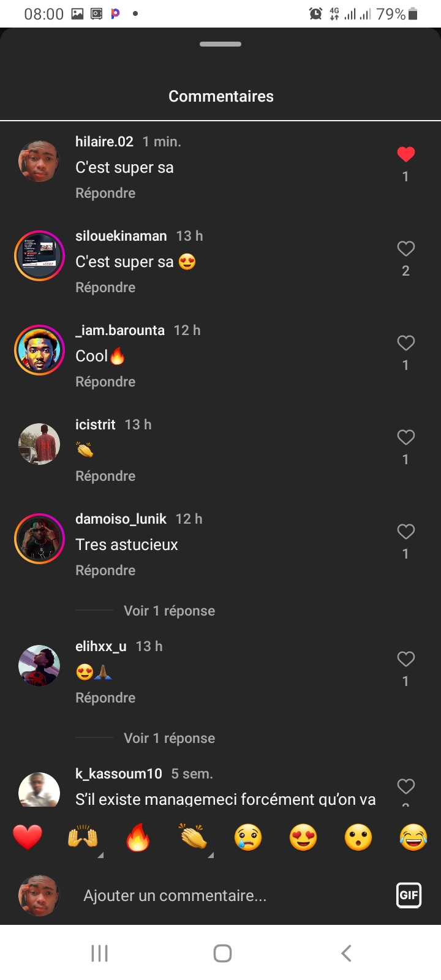Insert the fire emoji quick reaction
This screenshot has height=980, width=441.
tap(138, 837)
